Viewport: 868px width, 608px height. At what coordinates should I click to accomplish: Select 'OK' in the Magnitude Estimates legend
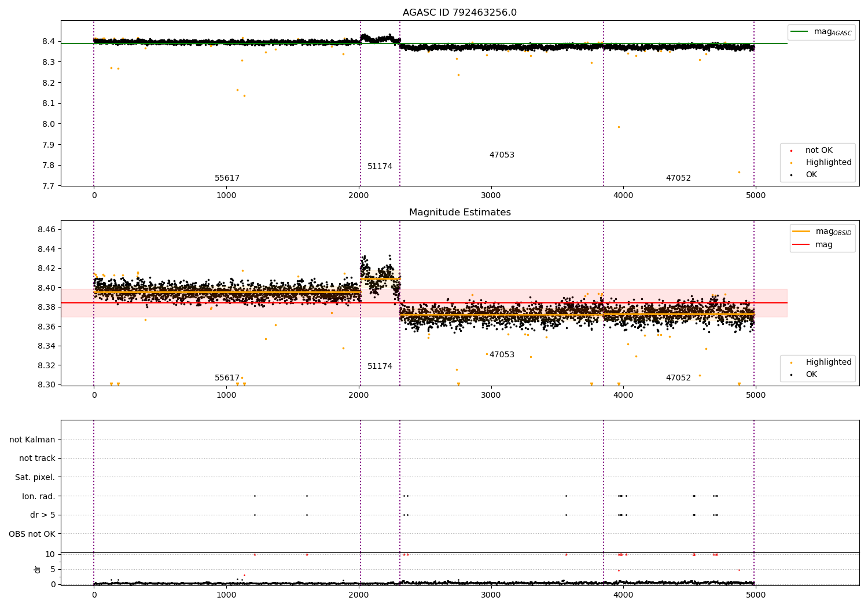point(811,375)
